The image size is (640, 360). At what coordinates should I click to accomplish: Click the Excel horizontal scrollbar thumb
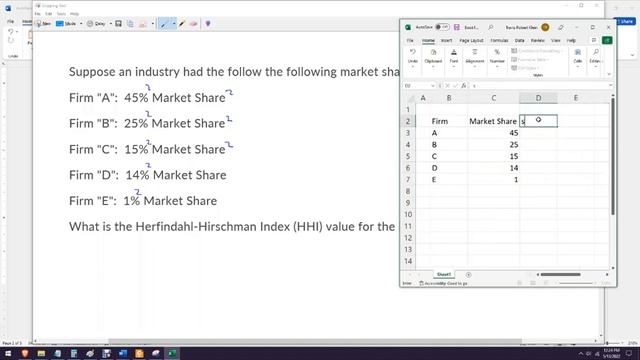560,275
